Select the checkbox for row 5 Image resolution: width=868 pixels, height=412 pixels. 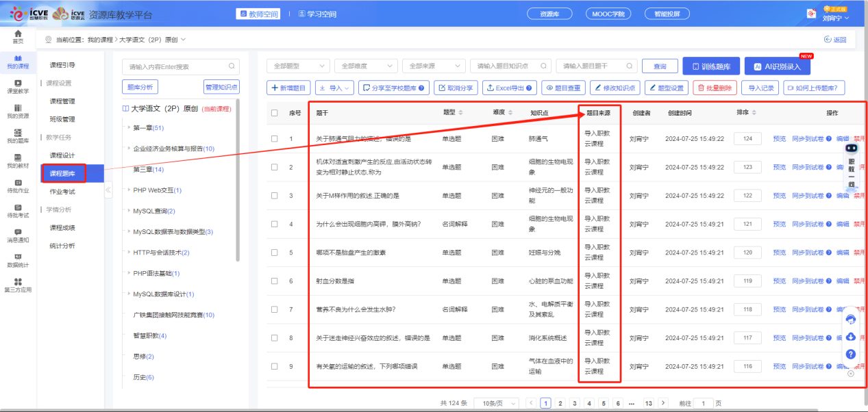point(275,253)
